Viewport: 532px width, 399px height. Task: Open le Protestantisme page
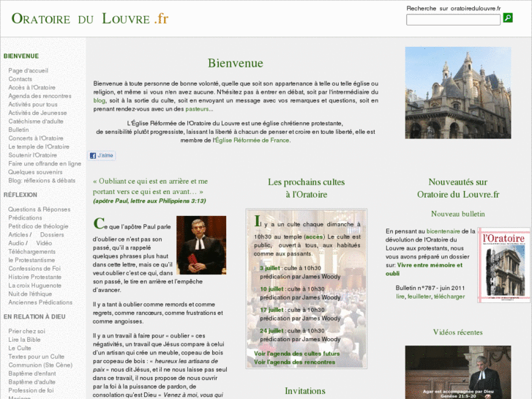coord(31,261)
